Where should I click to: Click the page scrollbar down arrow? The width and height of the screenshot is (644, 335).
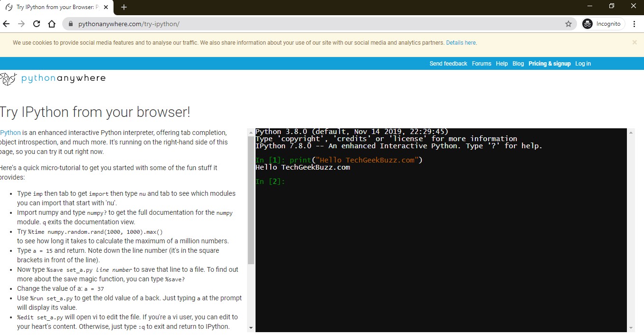pos(251,327)
